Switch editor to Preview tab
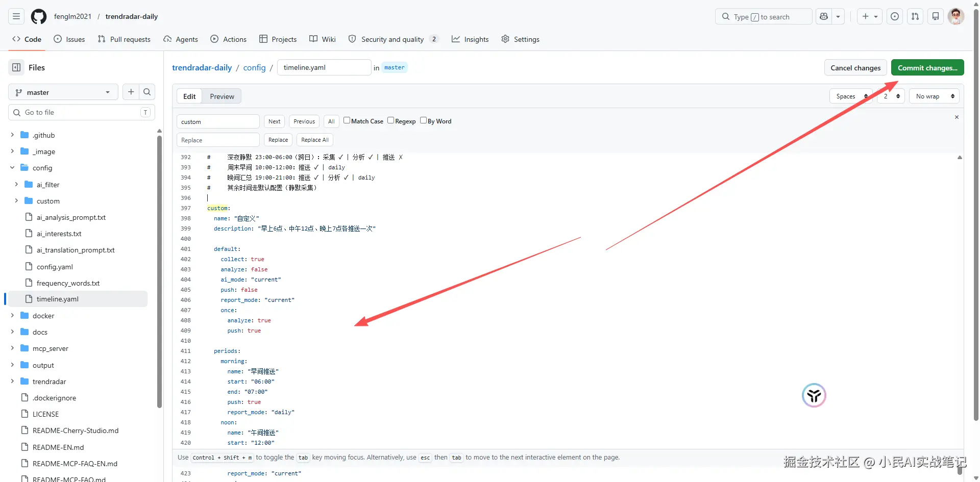This screenshot has width=980, height=482. tap(222, 96)
